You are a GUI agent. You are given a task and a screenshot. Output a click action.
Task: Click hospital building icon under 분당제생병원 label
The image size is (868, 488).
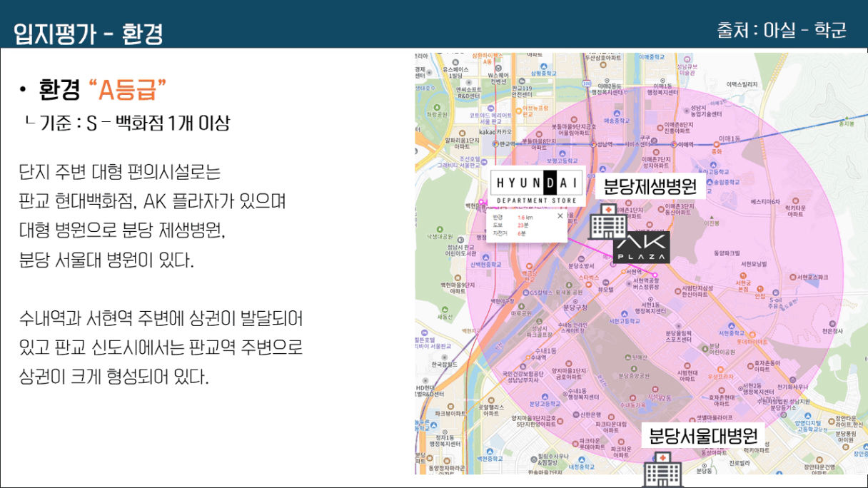point(607,221)
